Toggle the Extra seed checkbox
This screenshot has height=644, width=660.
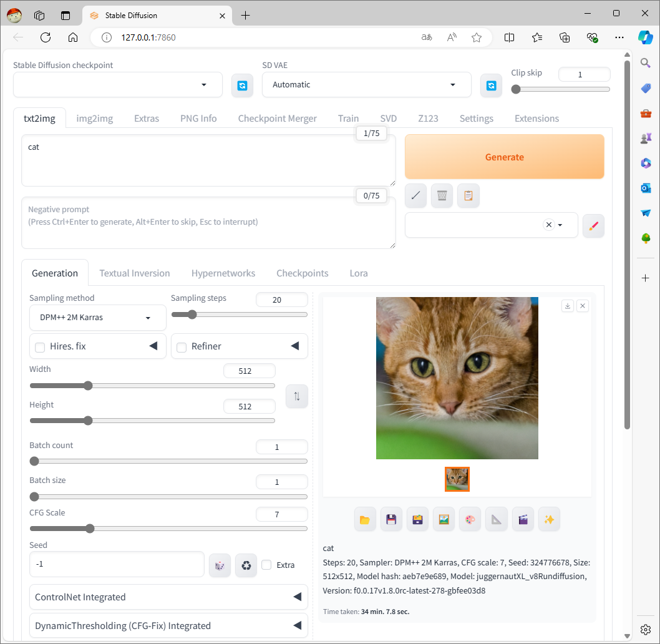[x=266, y=565]
